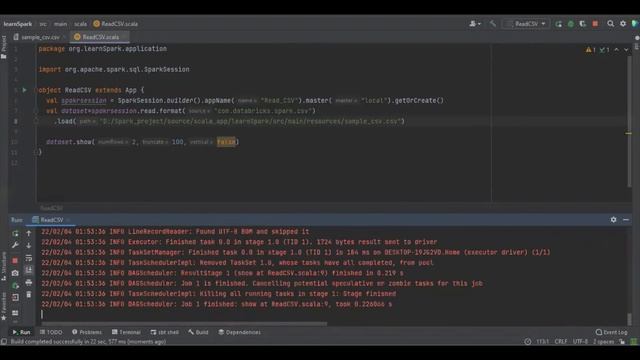Click the console input cursor line
The image size is (640, 360).
(42, 314)
